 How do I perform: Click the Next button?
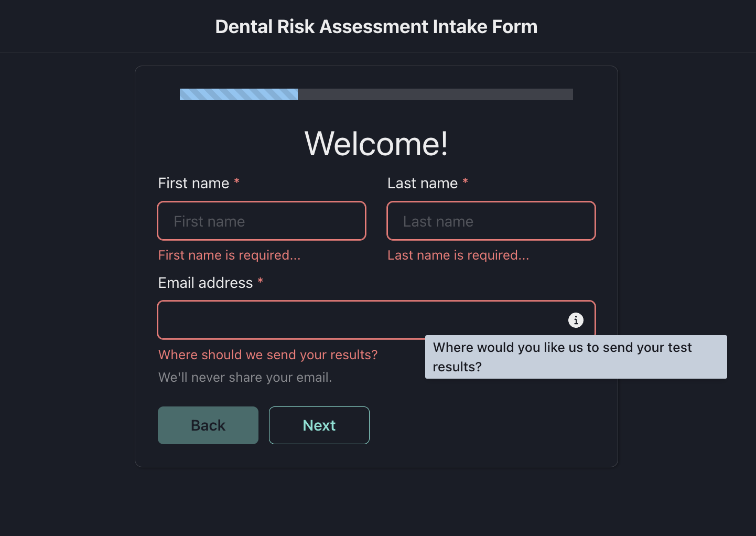(319, 425)
